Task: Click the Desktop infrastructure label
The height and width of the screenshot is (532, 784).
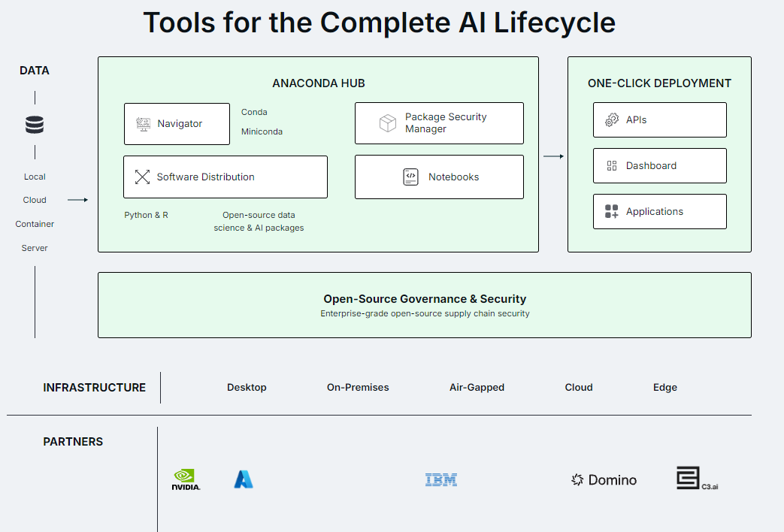Action: tap(247, 388)
